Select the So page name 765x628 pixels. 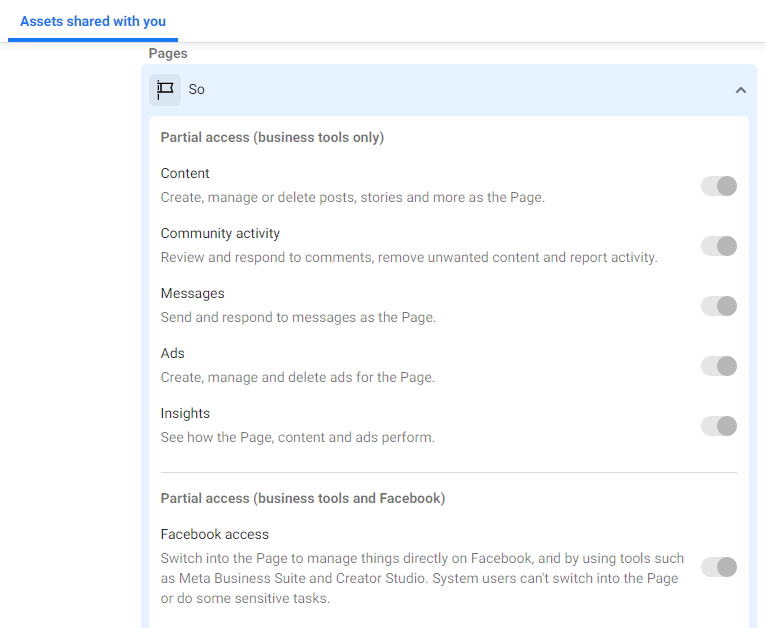coord(197,90)
